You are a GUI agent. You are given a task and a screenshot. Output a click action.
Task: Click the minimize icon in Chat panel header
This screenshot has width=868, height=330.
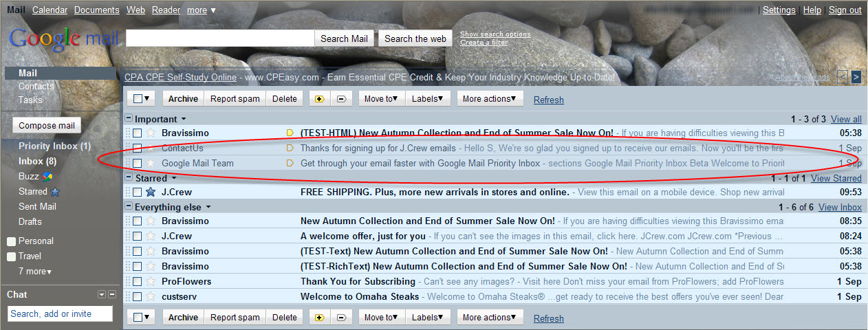coord(112,295)
